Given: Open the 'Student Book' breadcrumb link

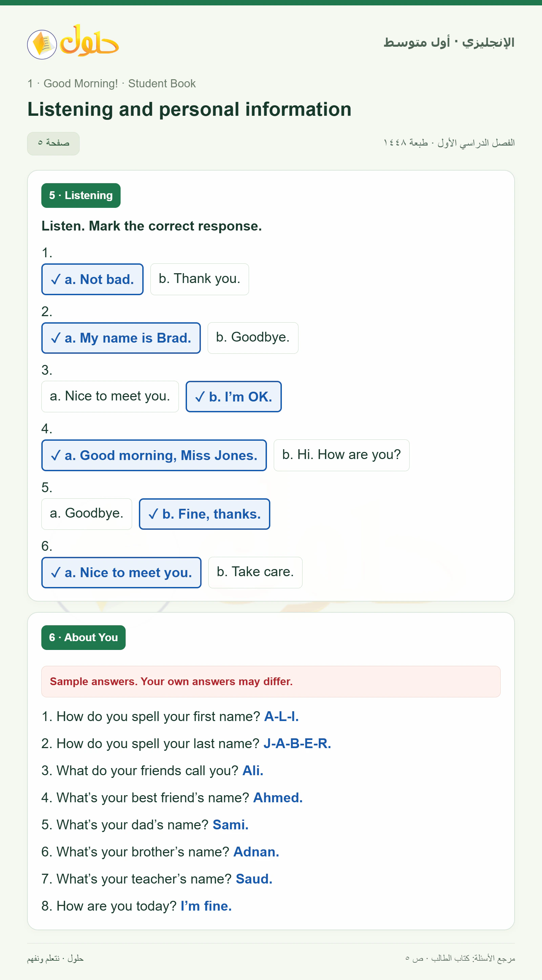Looking at the screenshot, I should pyautogui.click(x=162, y=83).
